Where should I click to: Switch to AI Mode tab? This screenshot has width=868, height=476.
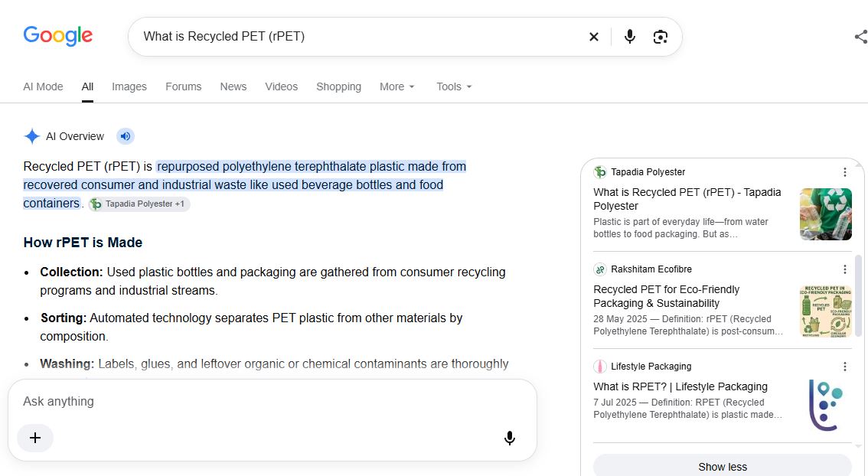[x=43, y=87]
